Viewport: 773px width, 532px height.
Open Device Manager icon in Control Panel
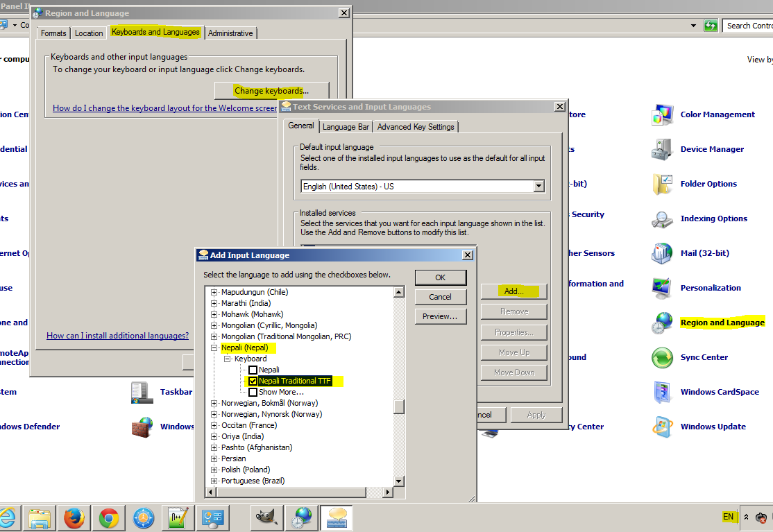pyautogui.click(x=662, y=149)
